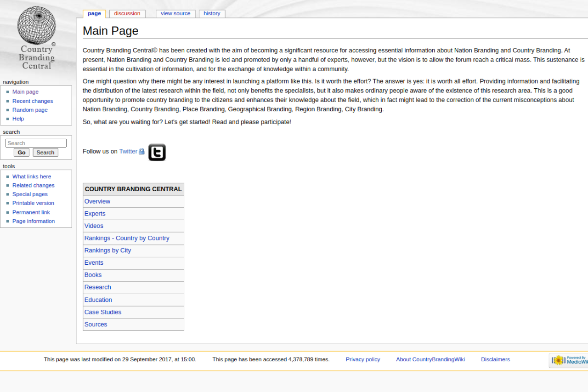Open the Events link
The height and width of the screenshot is (392, 588).
[94, 263]
